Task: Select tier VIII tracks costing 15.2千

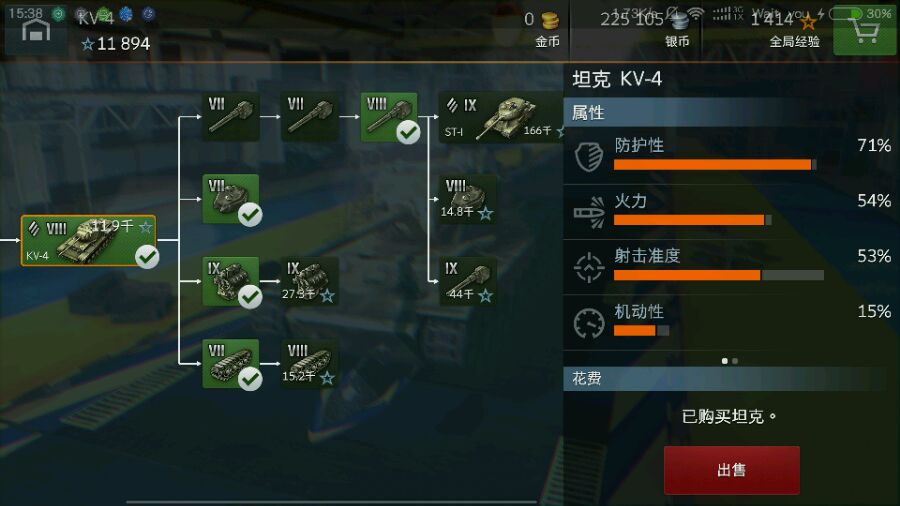Action: (309, 363)
